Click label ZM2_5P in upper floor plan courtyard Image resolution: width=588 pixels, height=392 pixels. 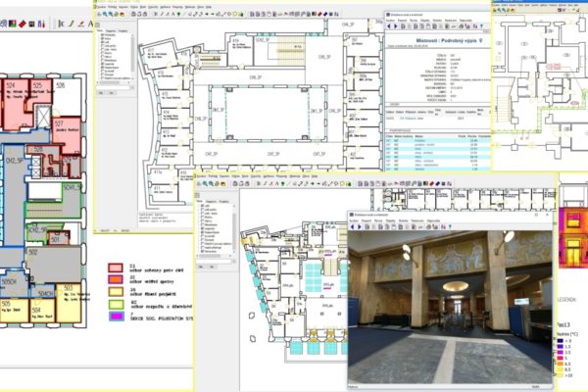(x=219, y=111)
